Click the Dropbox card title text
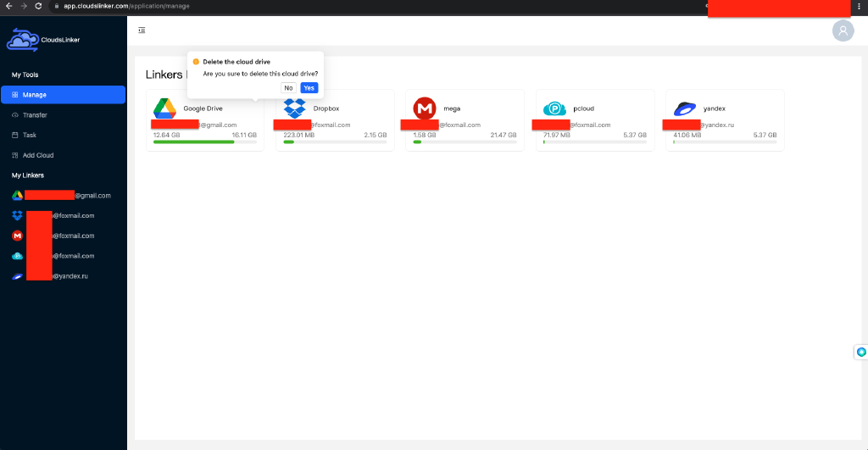This screenshot has height=450, width=868. [326, 108]
